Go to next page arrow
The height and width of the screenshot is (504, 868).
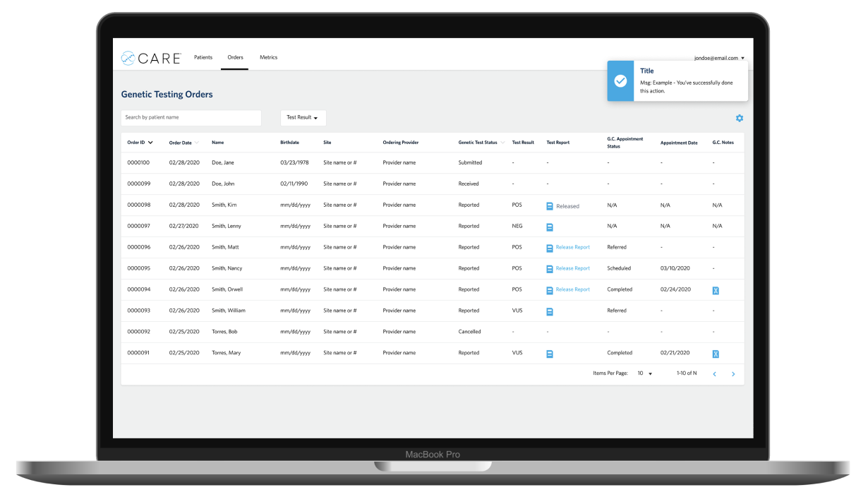pos(733,373)
